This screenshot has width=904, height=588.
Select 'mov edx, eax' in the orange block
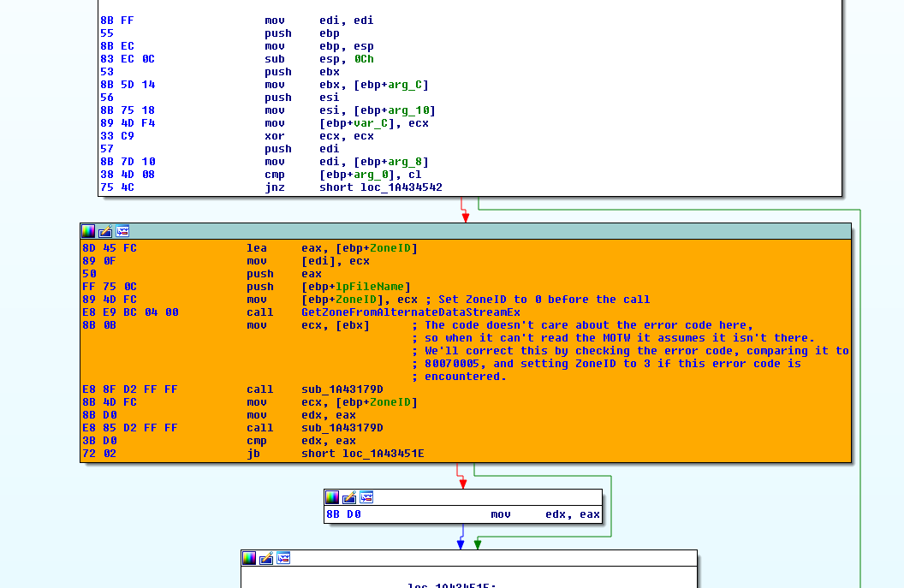(x=301, y=416)
